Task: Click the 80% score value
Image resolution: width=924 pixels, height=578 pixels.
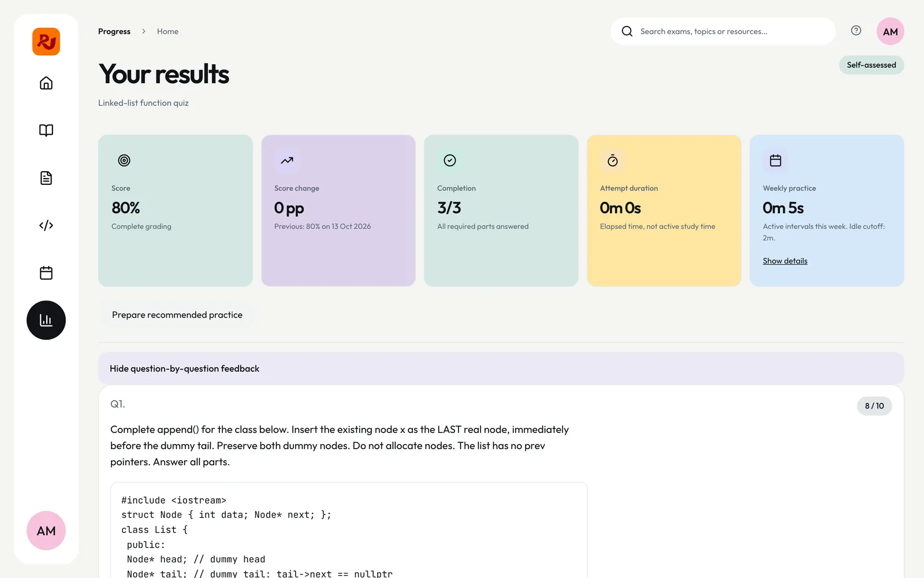Action: [x=126, y=208]
